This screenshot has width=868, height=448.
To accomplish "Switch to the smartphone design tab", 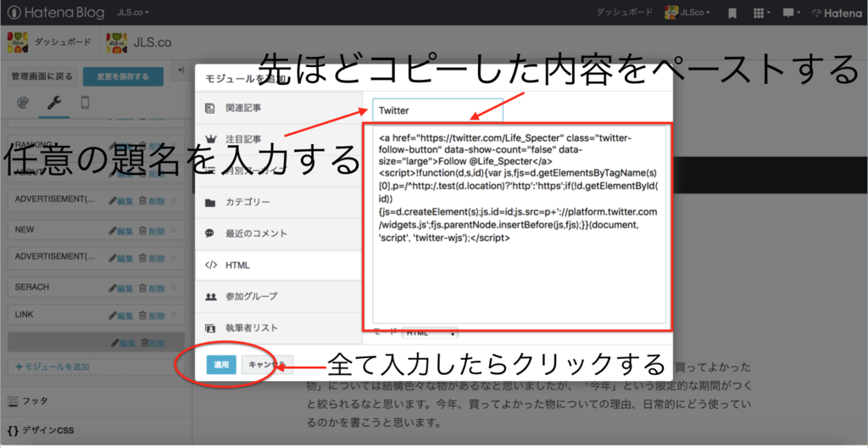I will click(x=84, y=104).
